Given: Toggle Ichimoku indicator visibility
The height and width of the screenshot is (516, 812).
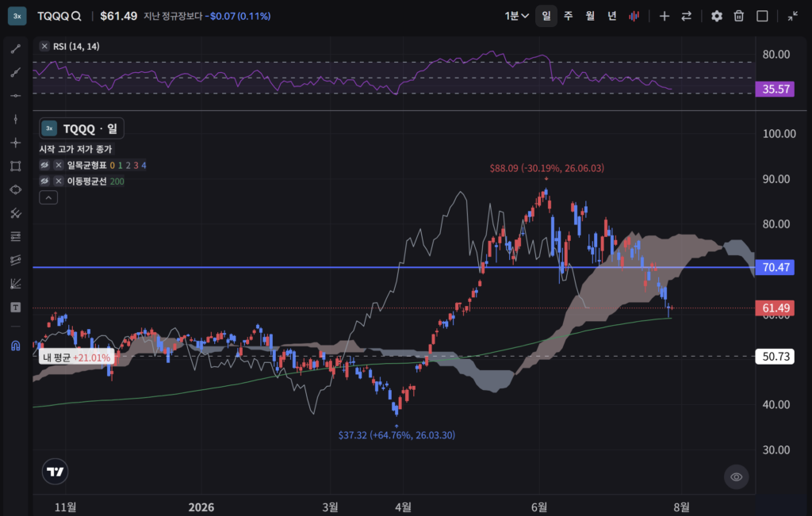Looking at the screenshot, I should [x=44, y=165].
